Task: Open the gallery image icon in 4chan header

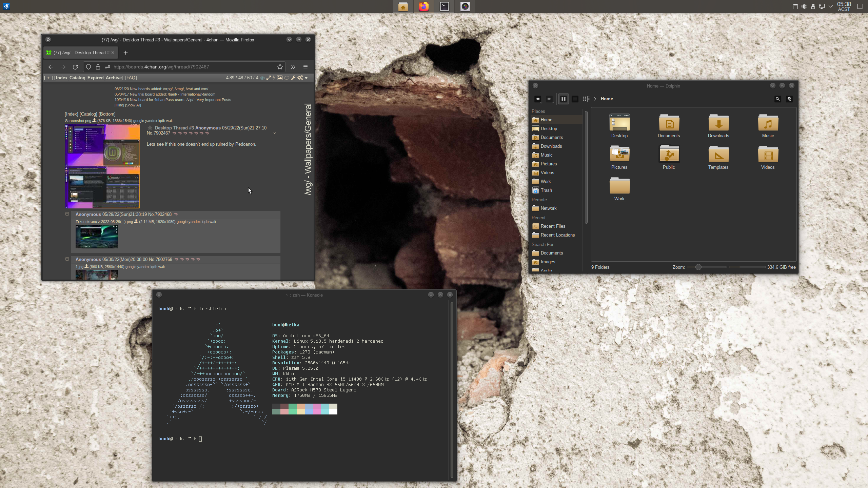Action: [280, 78]
